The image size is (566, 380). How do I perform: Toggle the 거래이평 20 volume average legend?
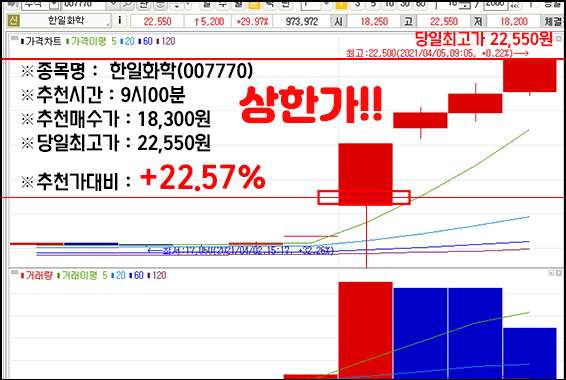118,275
